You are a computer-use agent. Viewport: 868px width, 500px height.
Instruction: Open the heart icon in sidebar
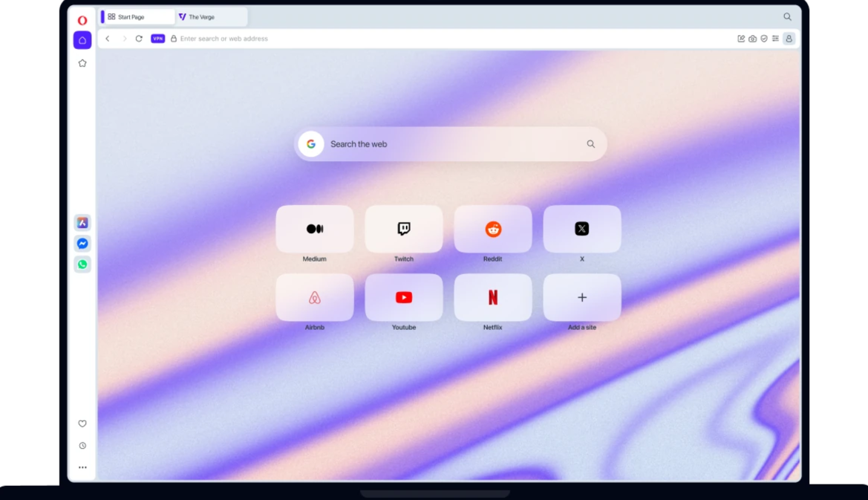pos(82,423)
